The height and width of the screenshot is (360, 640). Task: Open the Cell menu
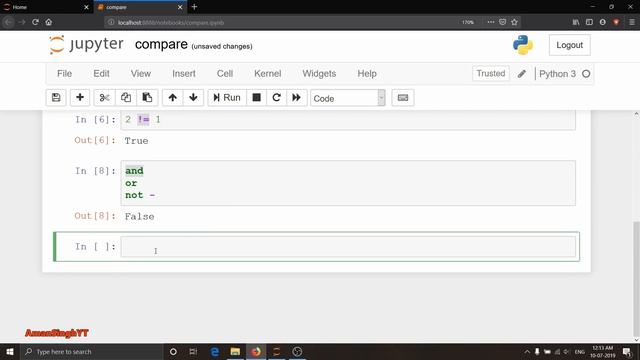(225, 73)
